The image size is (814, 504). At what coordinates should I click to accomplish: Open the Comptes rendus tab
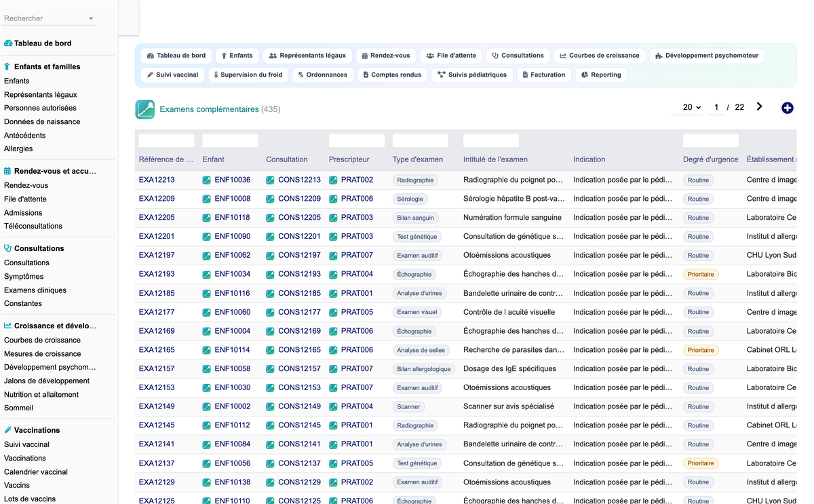pyautogui.click(x=392, y=75)
